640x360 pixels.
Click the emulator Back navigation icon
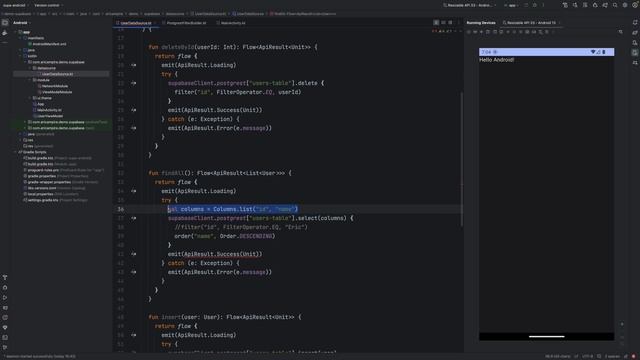[x=508, y=32]
